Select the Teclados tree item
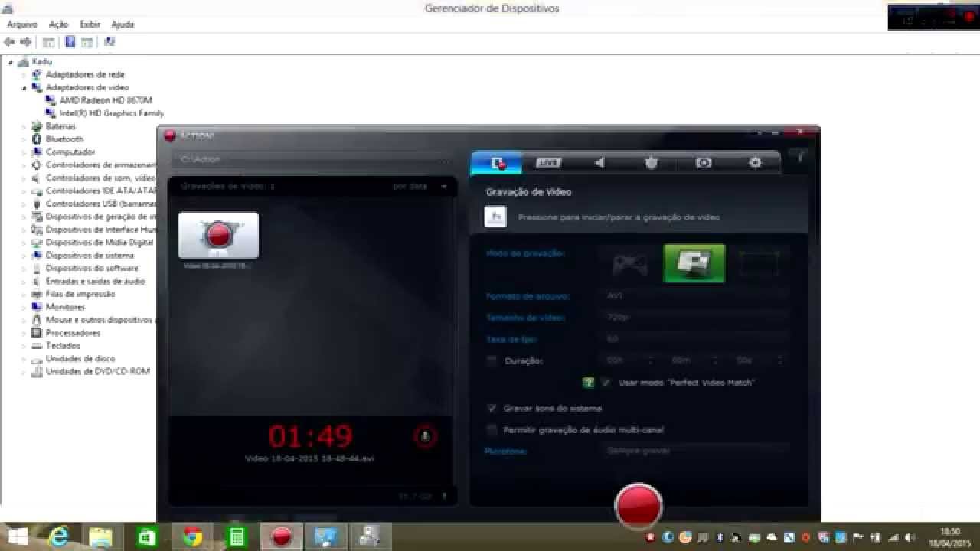This screenshot has width=980, height=551. point(63,346)
